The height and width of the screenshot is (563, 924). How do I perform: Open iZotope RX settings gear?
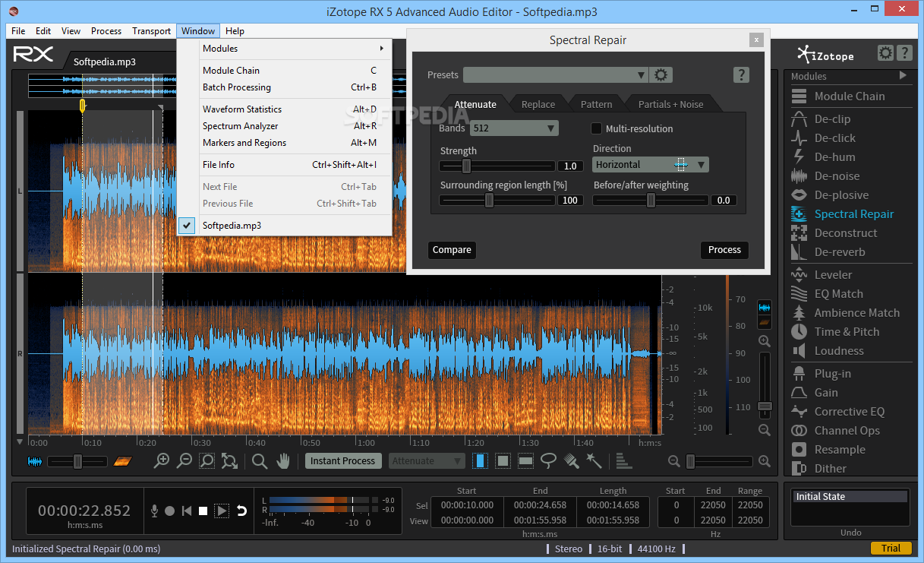[x=885, y=53]
